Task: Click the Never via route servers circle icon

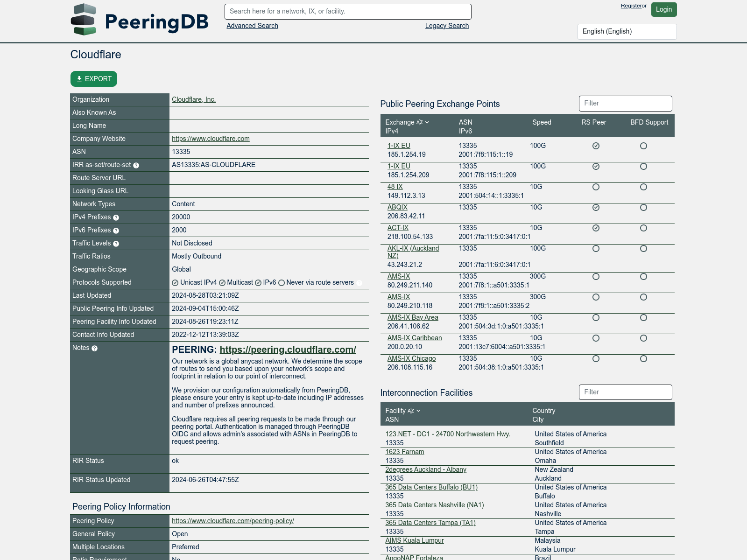Action: coord(282,283)
